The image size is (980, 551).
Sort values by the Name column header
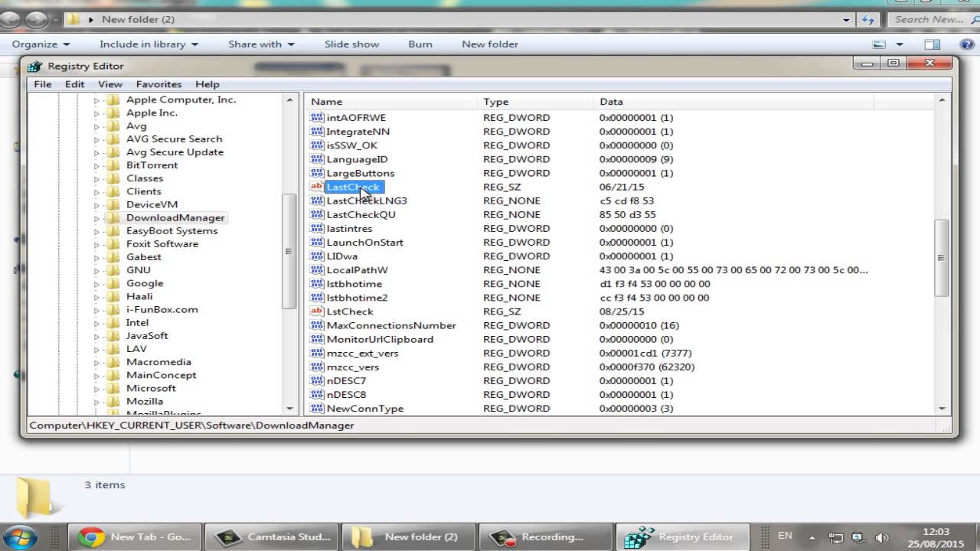pos(390,101)
